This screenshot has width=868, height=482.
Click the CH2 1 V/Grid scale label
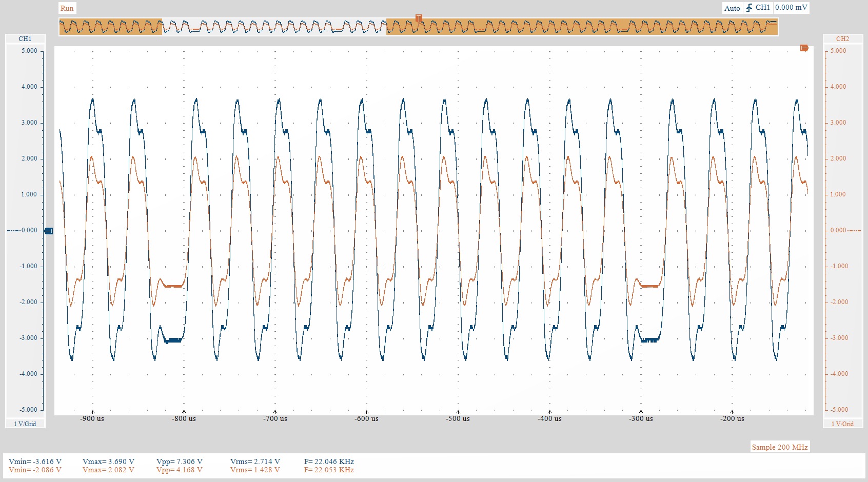pyautogui.click(x=842, y=424)
